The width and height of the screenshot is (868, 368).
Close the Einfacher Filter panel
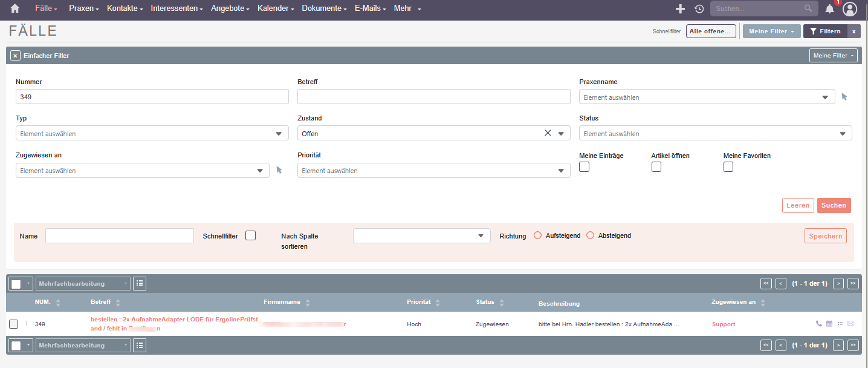(16, 56)
